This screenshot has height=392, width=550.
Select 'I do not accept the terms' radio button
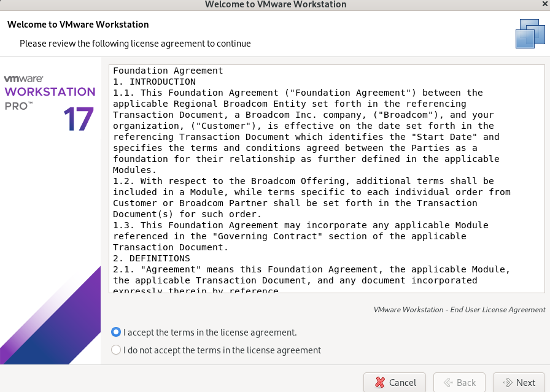click(x=116, y=350)
